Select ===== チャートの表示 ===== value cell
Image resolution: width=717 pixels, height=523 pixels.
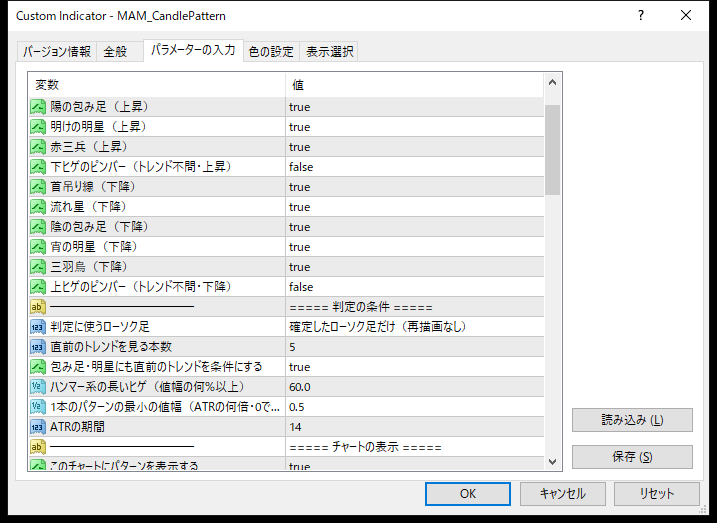tap(415, 447)
